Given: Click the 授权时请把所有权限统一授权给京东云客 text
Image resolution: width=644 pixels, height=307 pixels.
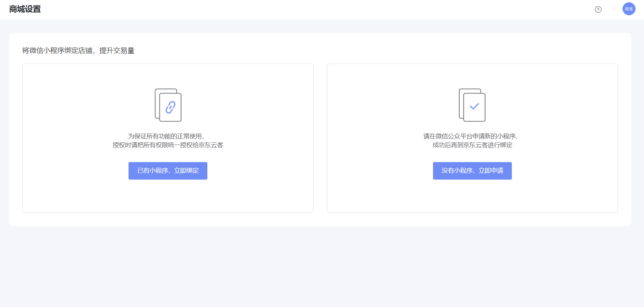Looking at the screenshot, I should 168,145.
